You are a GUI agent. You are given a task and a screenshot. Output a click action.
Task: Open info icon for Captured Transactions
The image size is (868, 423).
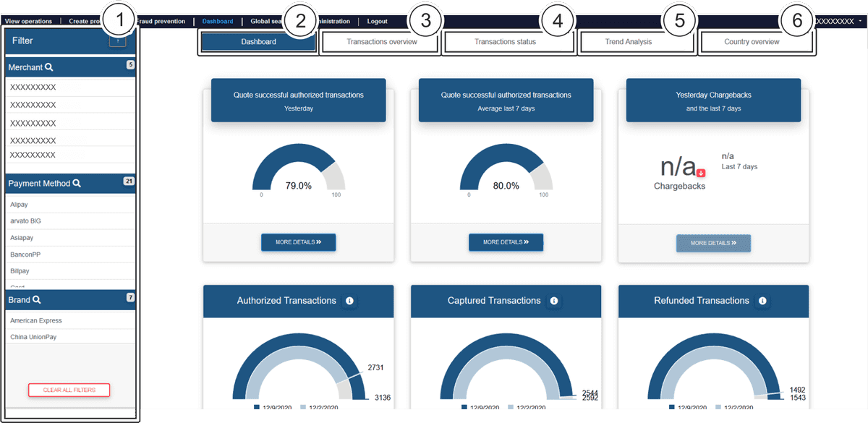(554, 301)
